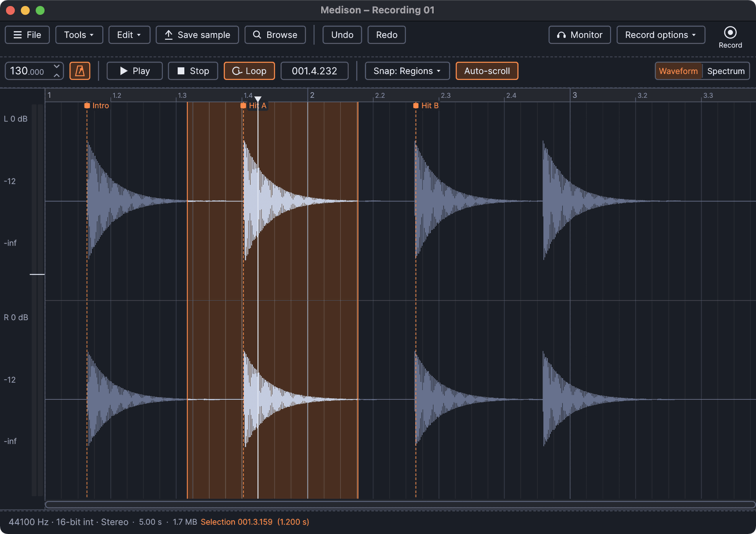
Task: Click the Play triangle button
Action: (134, 71)
